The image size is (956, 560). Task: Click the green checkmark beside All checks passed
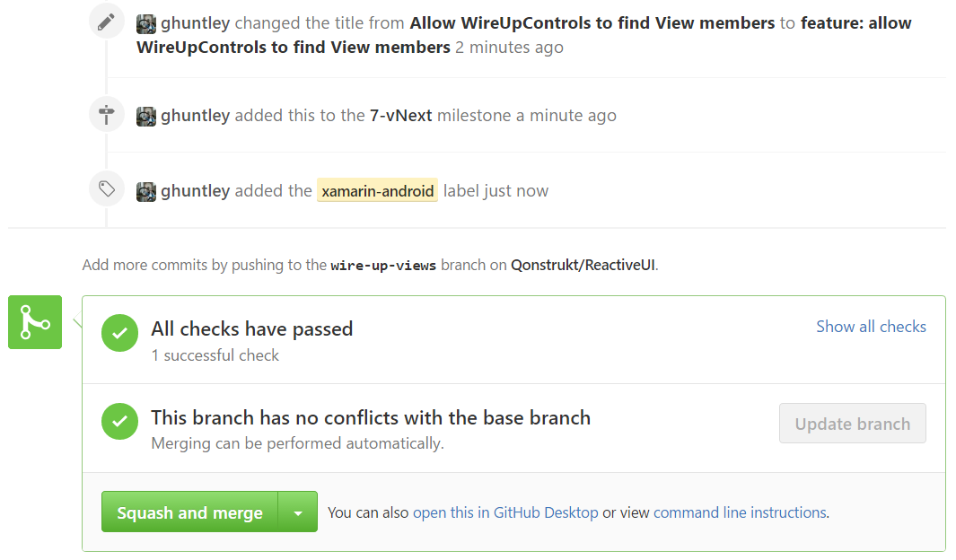pyautogui.click(x=119, y=333)
